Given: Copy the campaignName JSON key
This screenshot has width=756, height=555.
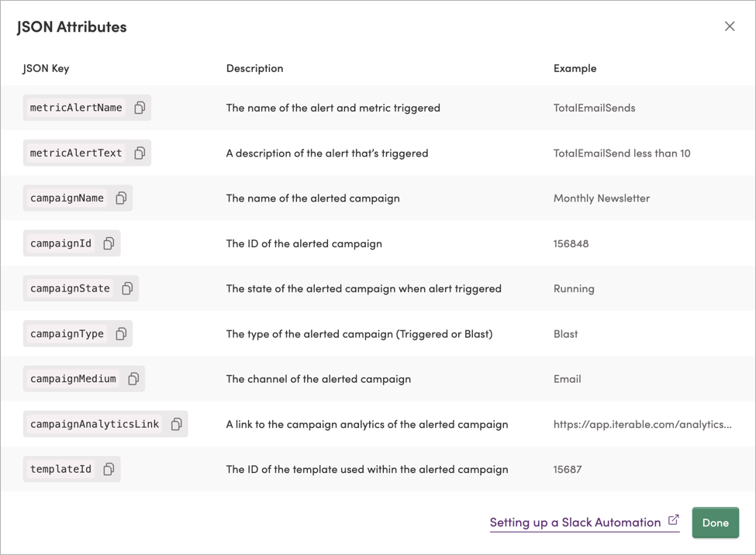Looking at the screenshot, I should 121,198.
